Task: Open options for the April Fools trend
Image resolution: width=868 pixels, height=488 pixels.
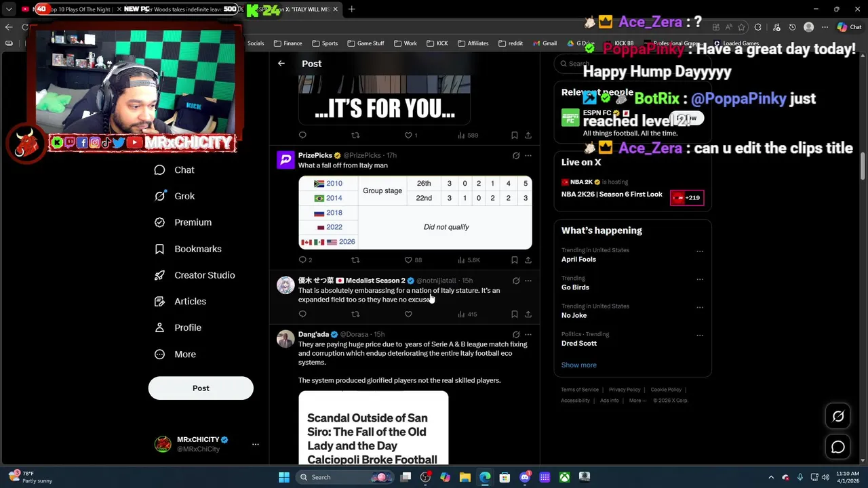Action: click(x=700, y=251)
